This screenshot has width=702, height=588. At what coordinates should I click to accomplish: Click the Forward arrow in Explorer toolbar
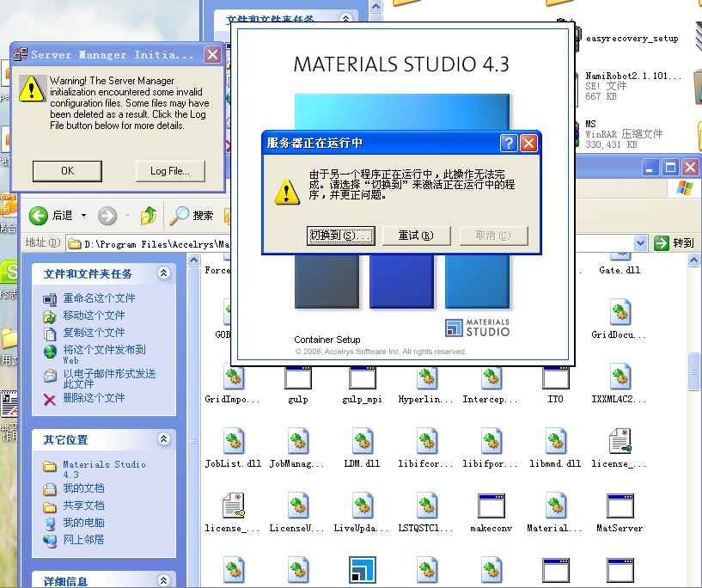coord(107,216)
